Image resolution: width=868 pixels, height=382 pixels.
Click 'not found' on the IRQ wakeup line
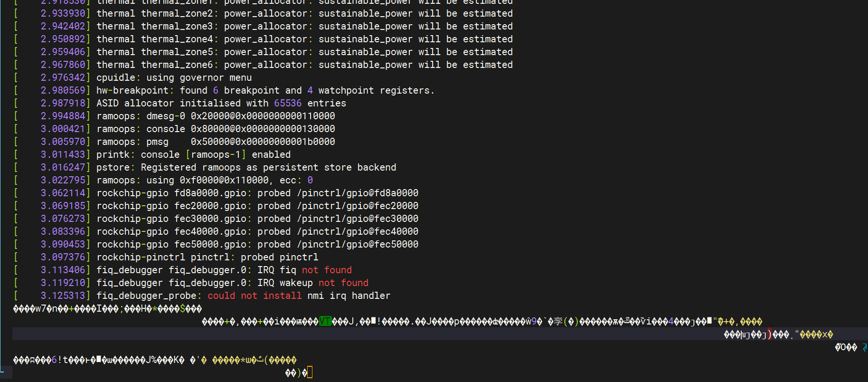[x=343, y=283]
